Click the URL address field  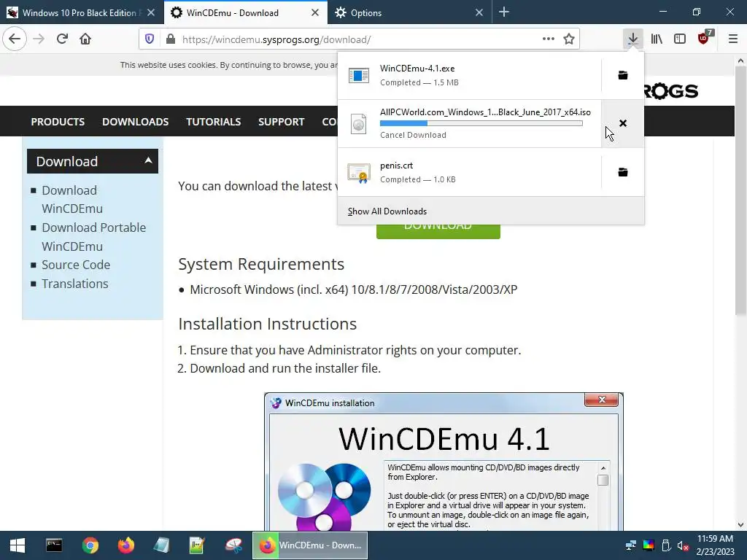[x=357, y=39]
